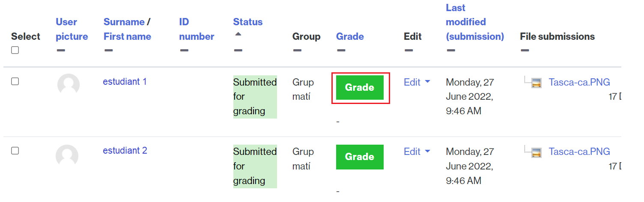Open the Edit dropdown for estudiant 2
The height and width of the screenshot is (202, 644).
[x=417, y=151]
